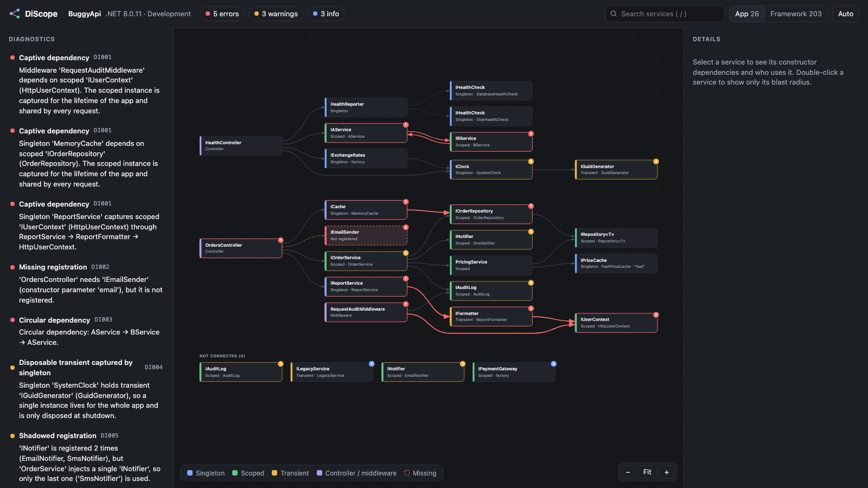Click the DiScope logo icon
The height and width of the screenshot is (488, 868).
[15, 14]
